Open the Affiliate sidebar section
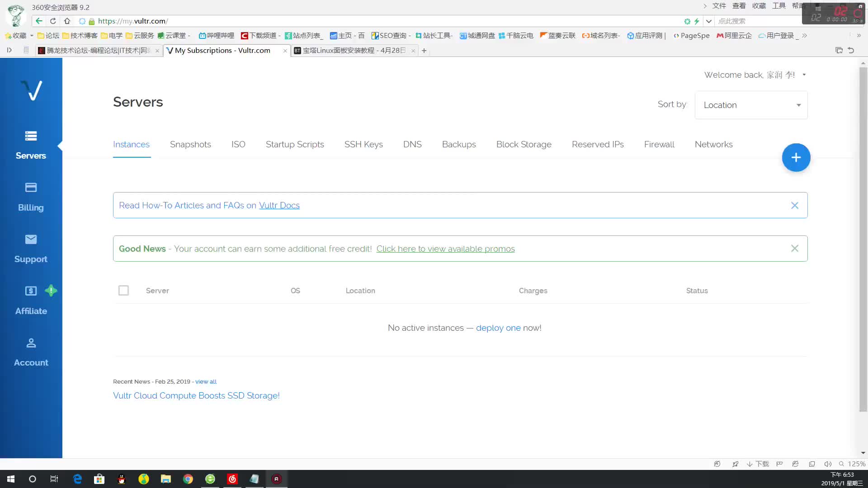 [31, 301]
